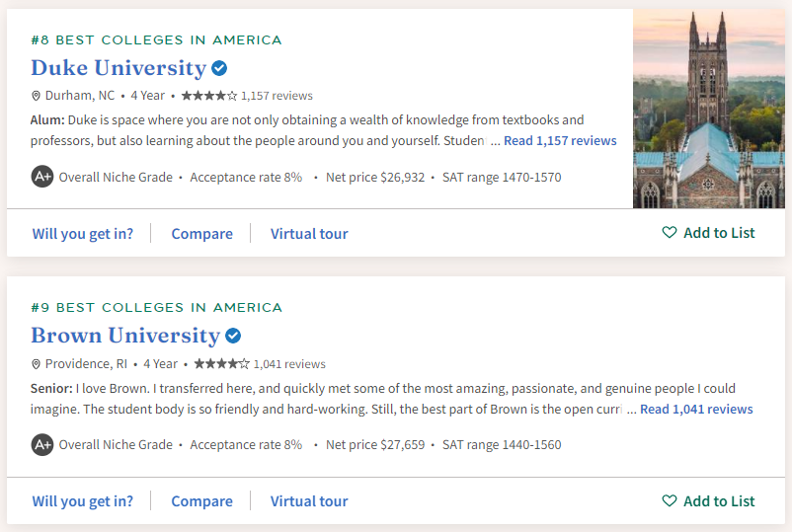Image resolution: width=792 pixels, height=532 pixels.
Task: Click the A+ grade badge for Brown
Action: tap(41, 445)
